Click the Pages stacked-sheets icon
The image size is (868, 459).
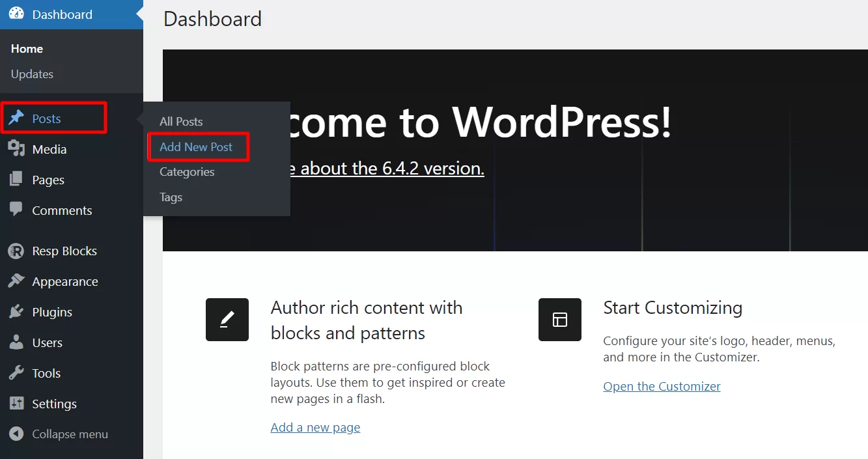point(16,180)
